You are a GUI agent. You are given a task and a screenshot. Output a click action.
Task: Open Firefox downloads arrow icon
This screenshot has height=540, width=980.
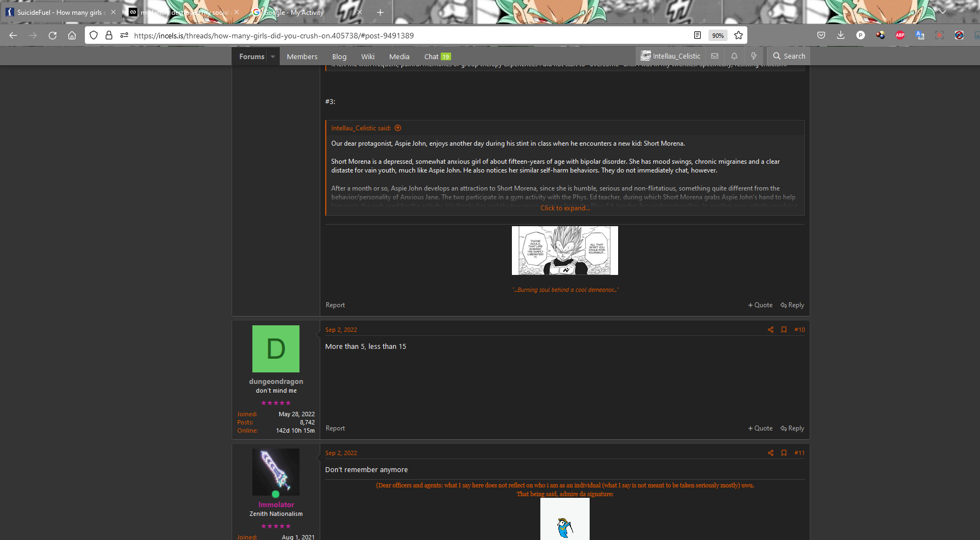coord(840,35)
